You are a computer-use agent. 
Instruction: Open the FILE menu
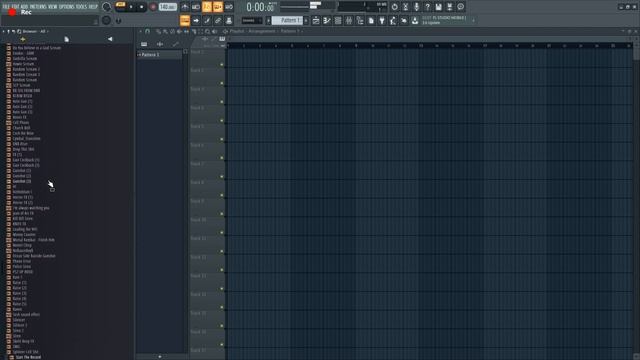point(6,7)
